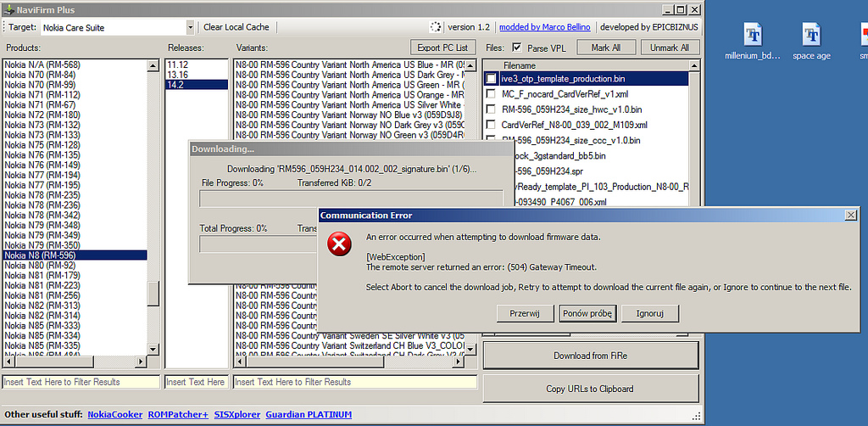Select the Norway NO Blue v3 variant
The height and width of the screenshot is (426, 868).
pos(349,115)
